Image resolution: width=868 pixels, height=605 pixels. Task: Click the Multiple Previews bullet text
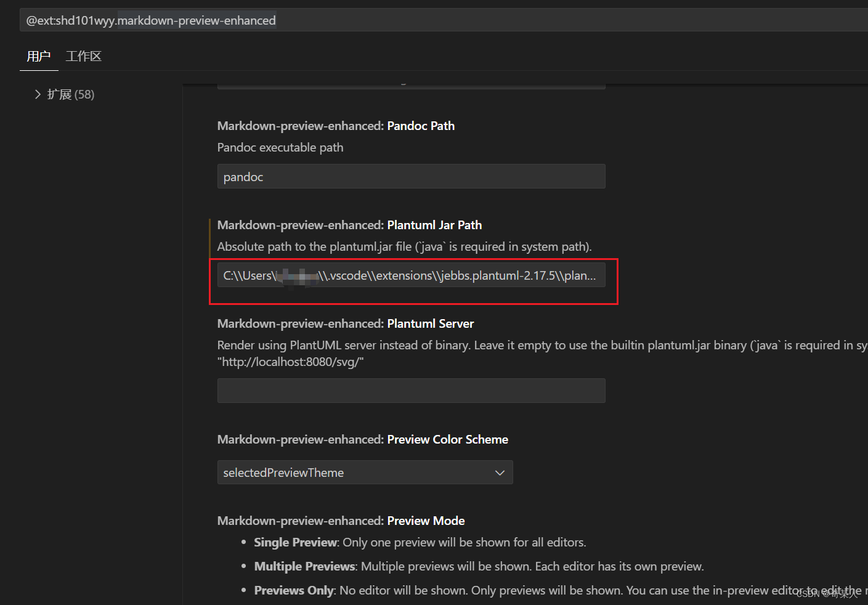pyautogui.click(x=479, y=566)
